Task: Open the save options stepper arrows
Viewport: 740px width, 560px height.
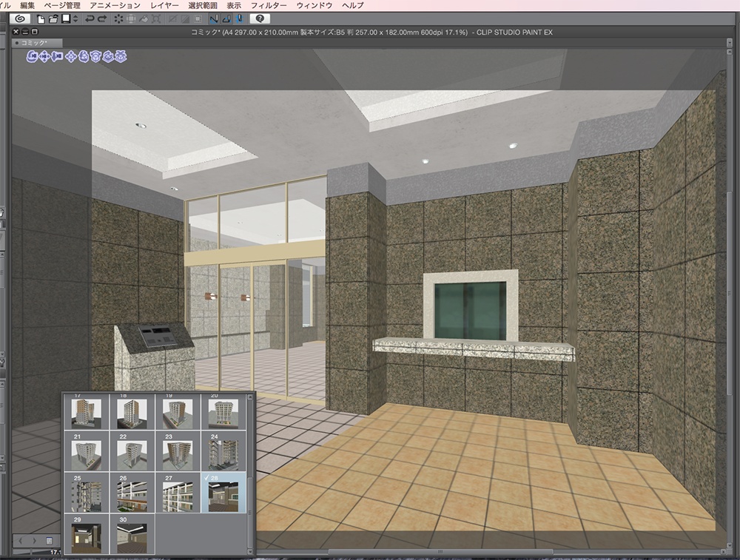Action: pyautogui.click(x=75, y=19)
